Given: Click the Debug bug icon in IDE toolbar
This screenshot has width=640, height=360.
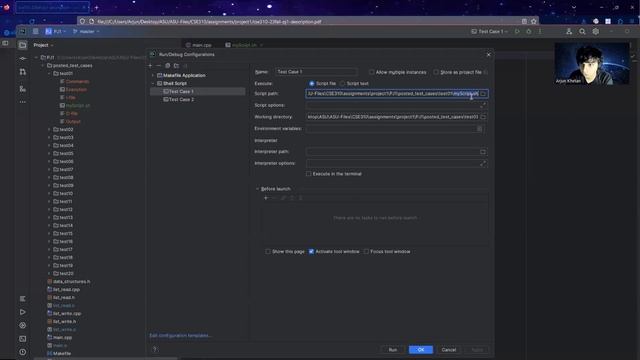Looking at the screenshot, I should pos(529,31).
